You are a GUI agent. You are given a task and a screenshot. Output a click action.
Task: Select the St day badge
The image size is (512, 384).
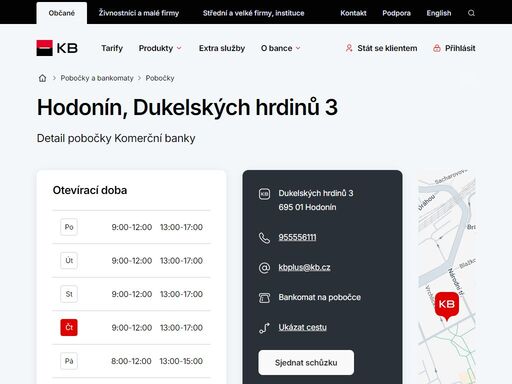(x=69, y=294)
